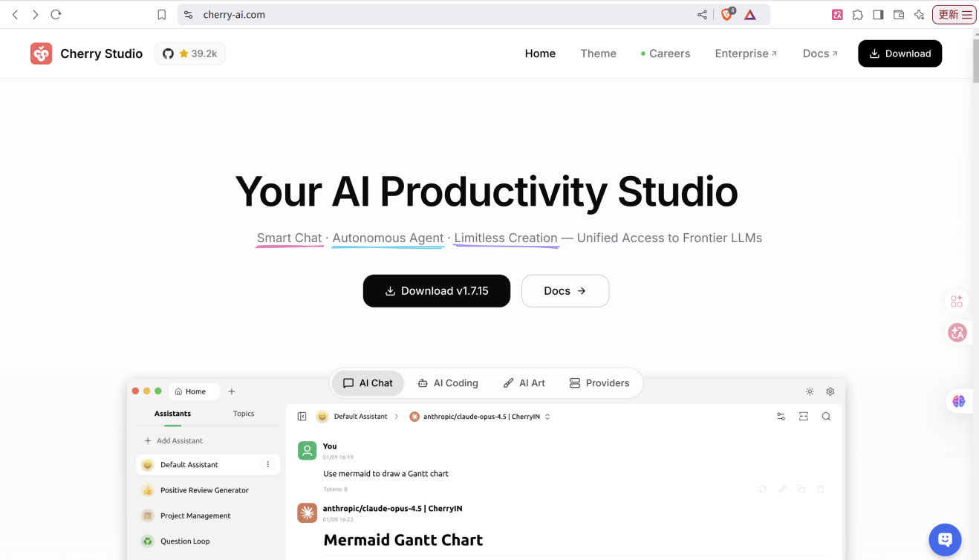Click the Smart Chat underlined text
This screenshot has width=979, height=560.
tap(289, 238)
